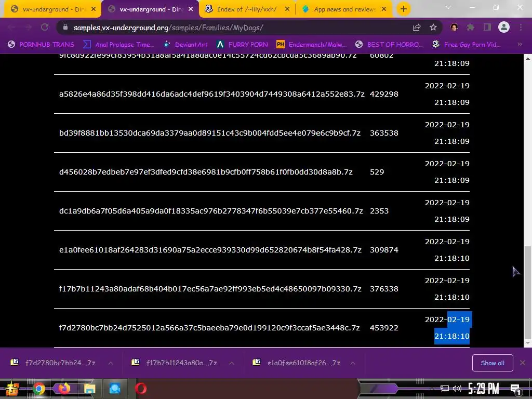Open downloaded f17b7b11243a80a...7z item
Viewport: 532px width, 399px height.
[x=175, y=363]
